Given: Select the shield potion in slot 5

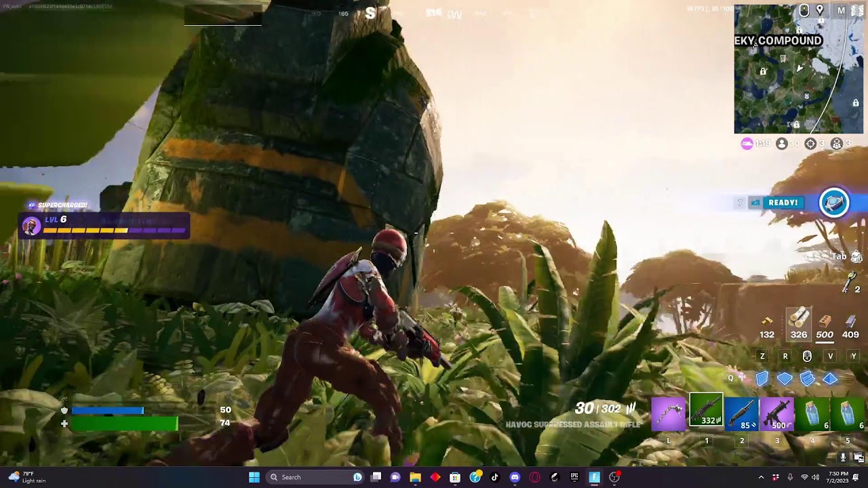Looking at the screenshot, I should 848,413.
